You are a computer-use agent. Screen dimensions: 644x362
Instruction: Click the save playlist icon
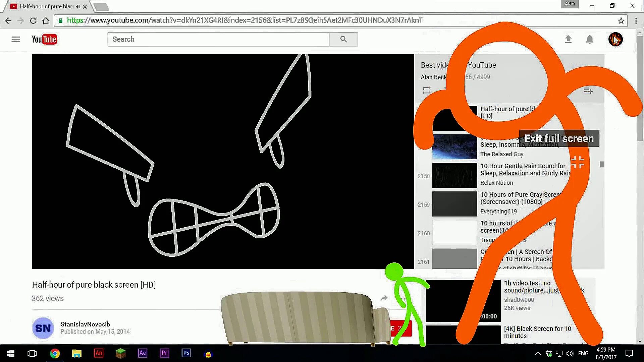588,90
